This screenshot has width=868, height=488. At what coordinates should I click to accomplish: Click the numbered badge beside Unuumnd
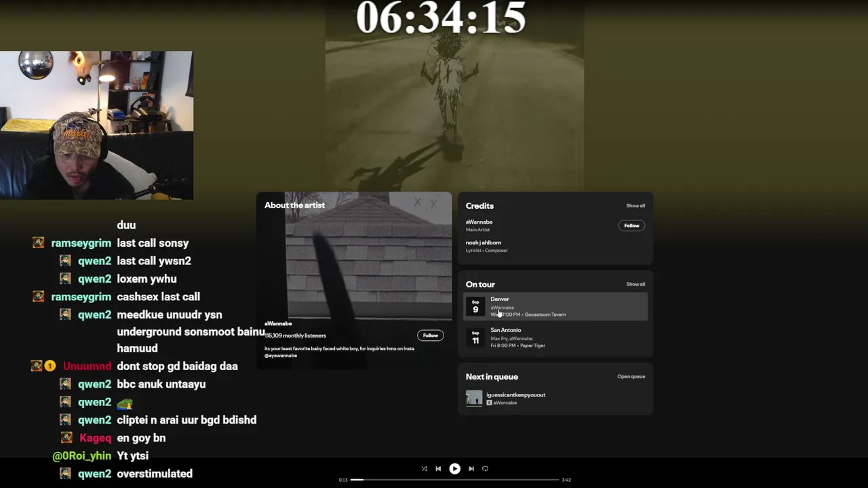50,366
